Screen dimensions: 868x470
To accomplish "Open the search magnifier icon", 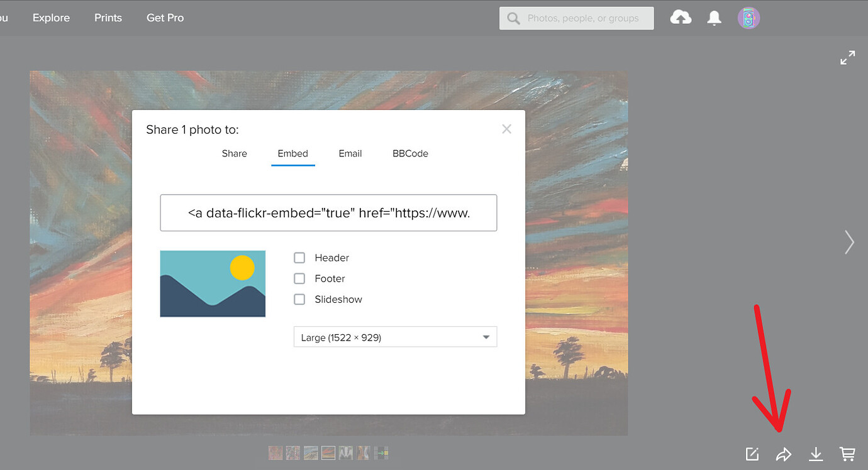I will coord(513,18).
